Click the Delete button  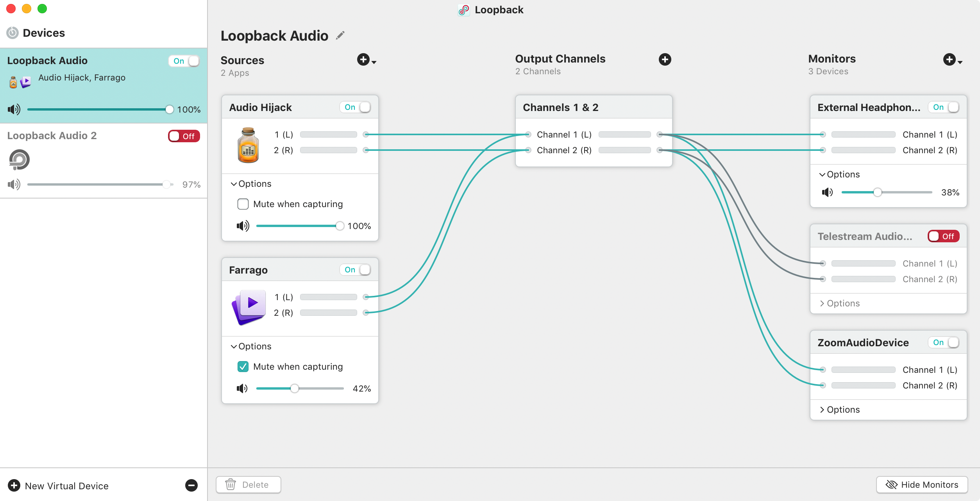point(249,485)
